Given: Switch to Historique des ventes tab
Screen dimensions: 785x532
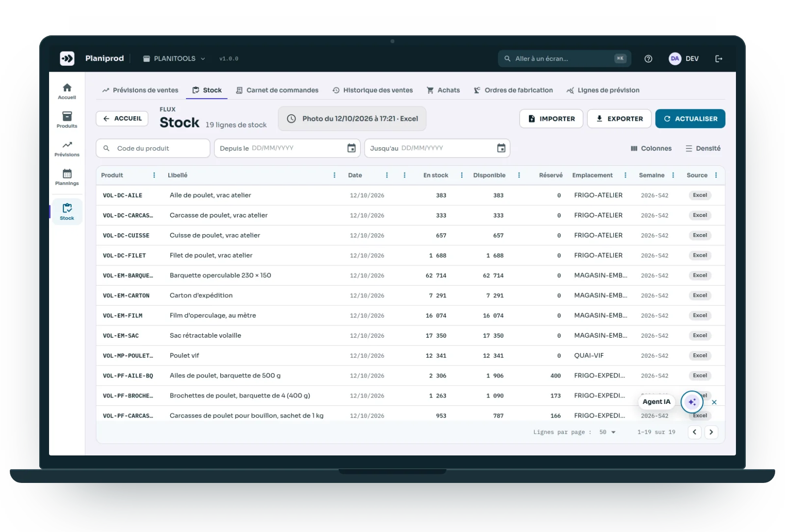Looking at the screenshot, I should click(373, 90).
